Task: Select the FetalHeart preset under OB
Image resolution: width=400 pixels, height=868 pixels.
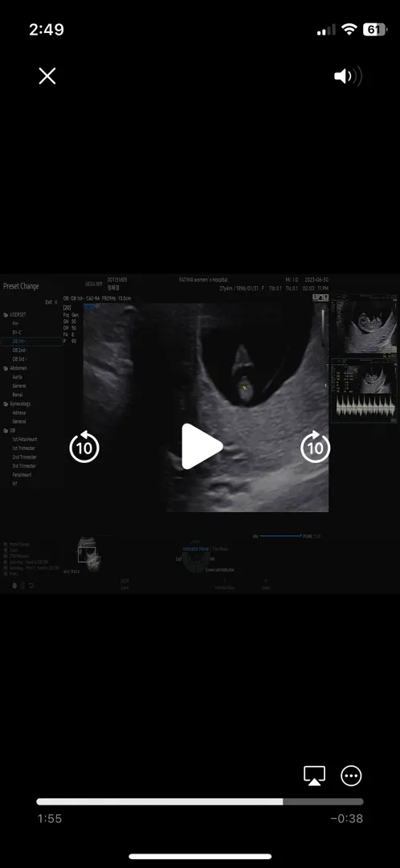Action: click(x=22, y=475)
